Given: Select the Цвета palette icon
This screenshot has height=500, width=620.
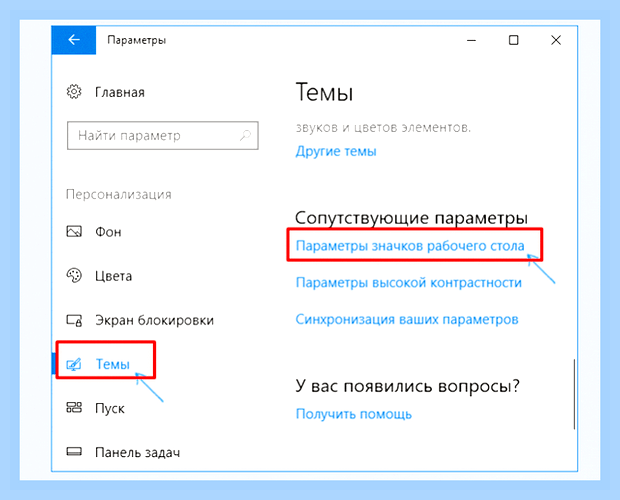Looking at the screenshot, I should click(74, 275).
